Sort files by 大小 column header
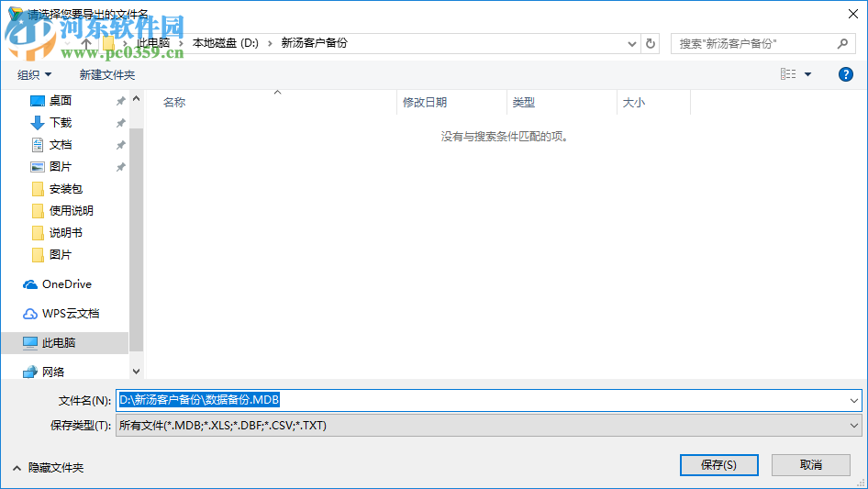The width and height of the screenshot is (868, 489). point(634,103)
